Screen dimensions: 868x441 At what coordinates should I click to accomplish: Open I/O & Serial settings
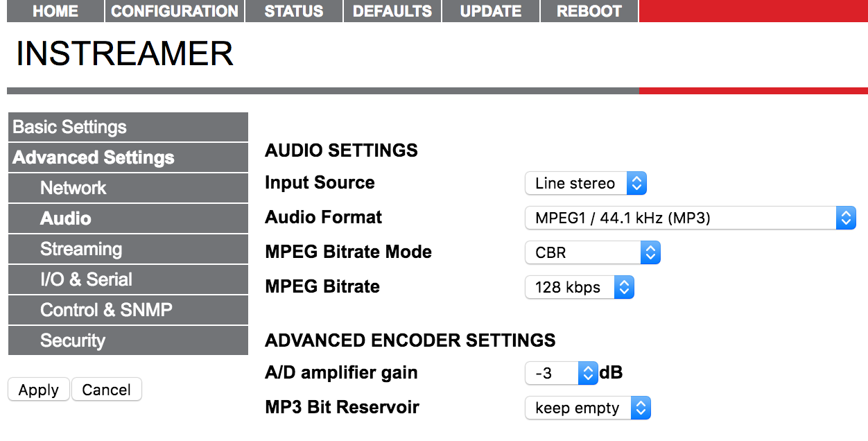pos(128,279)
